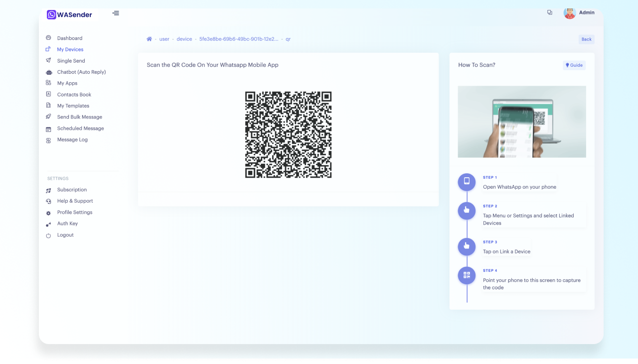Image resolution: width=638 pixels, height=364 pixels.
Task: Open Scheduled Message menu item
Action: coord(81,128)
